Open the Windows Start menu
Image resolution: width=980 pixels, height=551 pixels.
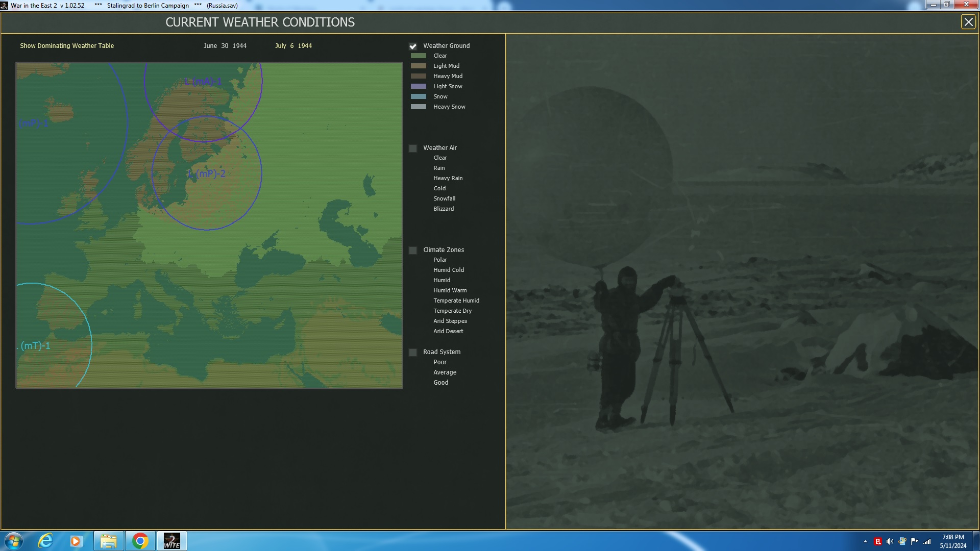point(13,541)
